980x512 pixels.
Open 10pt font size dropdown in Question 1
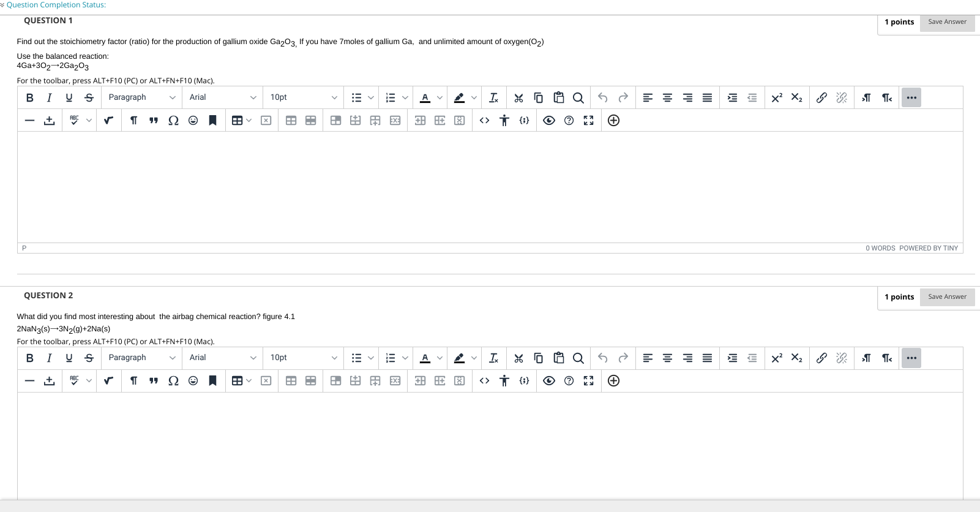pos(304,97)
